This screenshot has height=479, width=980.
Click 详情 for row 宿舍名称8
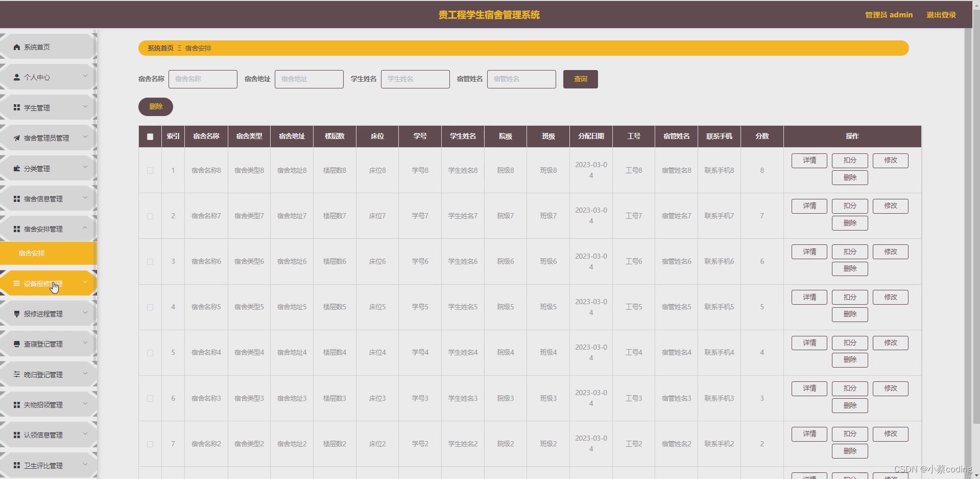pyautogui.click(x=809, y=161)
